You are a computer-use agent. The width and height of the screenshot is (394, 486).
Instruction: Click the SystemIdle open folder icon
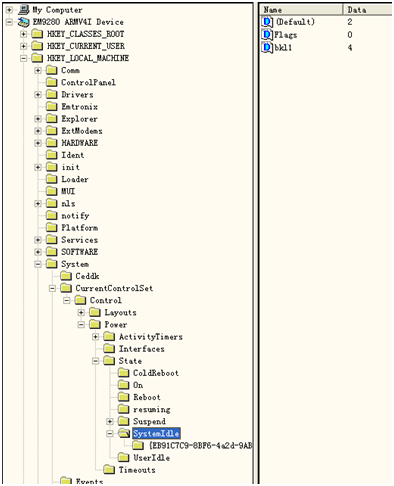tap(124, 433)
